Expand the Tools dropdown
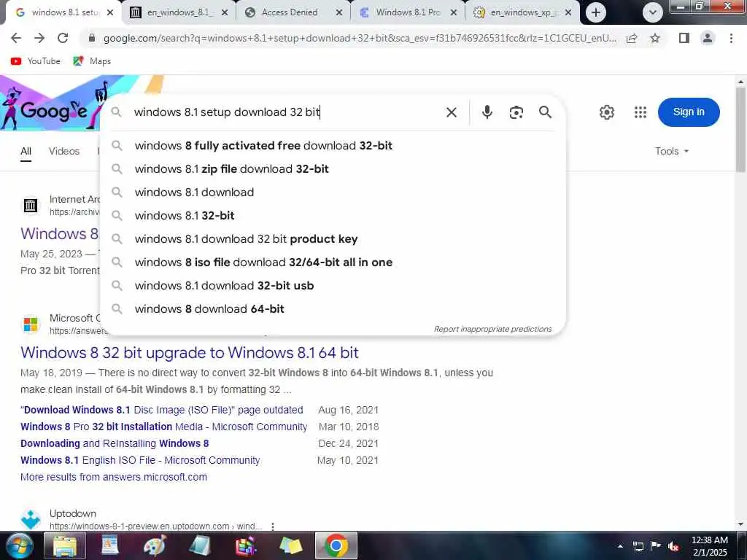Image resolution: width=747 pixels, height=560 pixels. (x=672, y=151)
